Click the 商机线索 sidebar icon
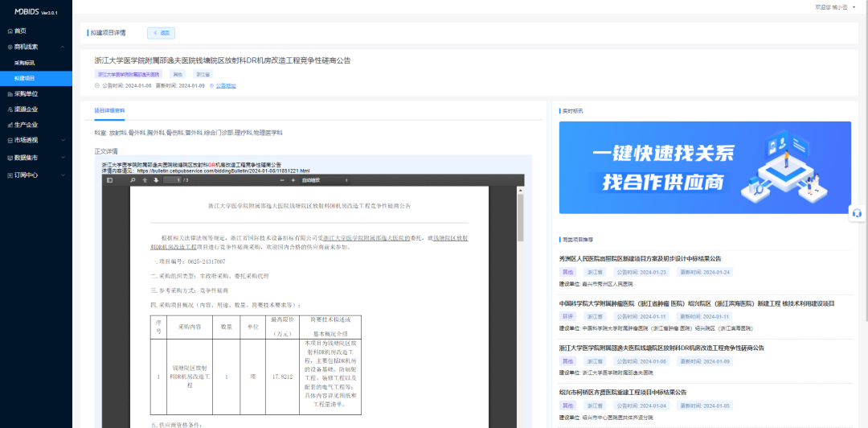868x428 pixels. [10, 47]
